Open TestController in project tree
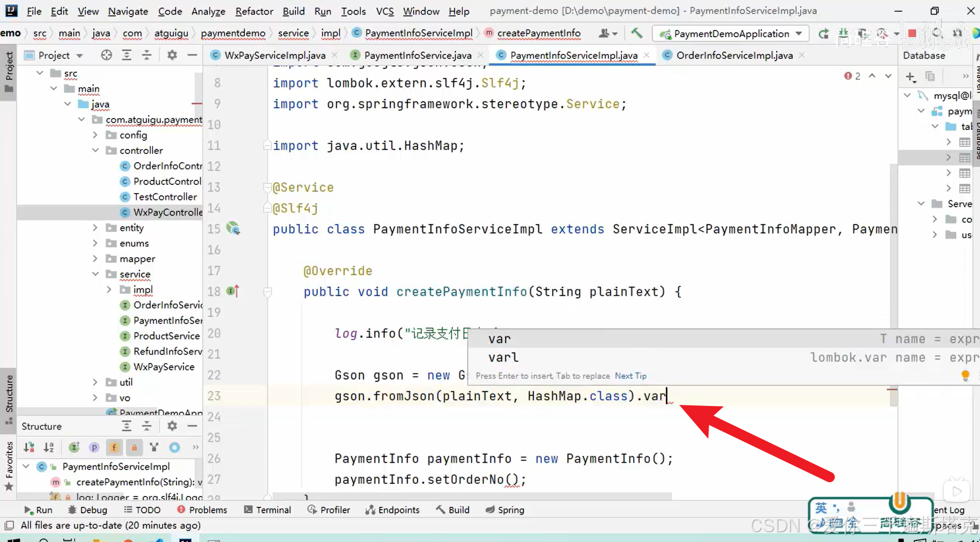 (165, 197)
